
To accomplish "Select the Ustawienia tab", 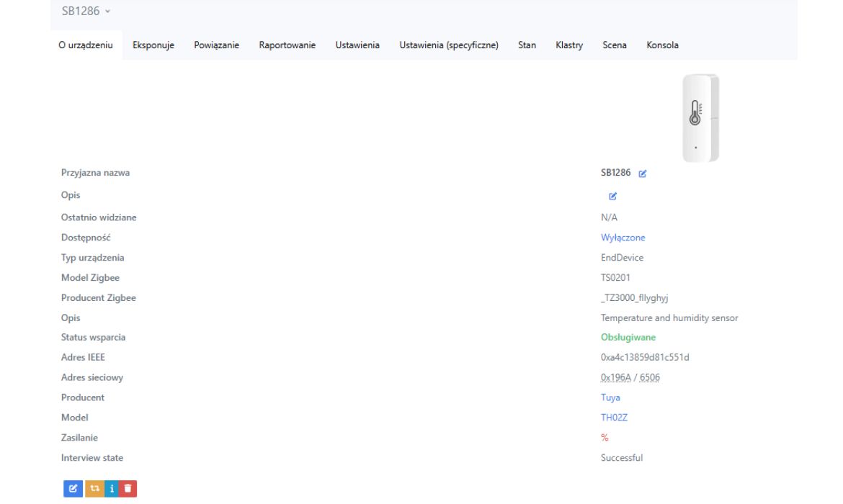I will [x=357, y=45].
